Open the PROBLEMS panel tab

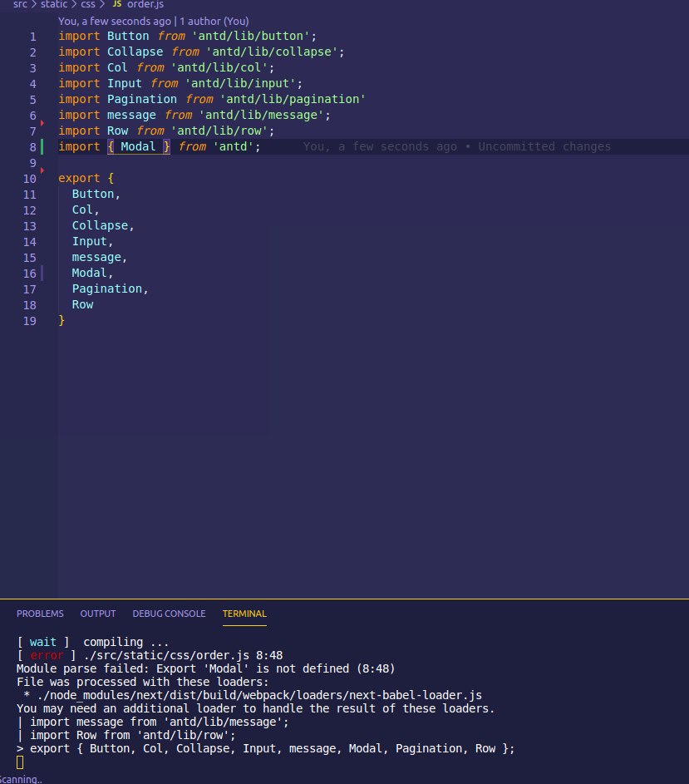(40, 614)
